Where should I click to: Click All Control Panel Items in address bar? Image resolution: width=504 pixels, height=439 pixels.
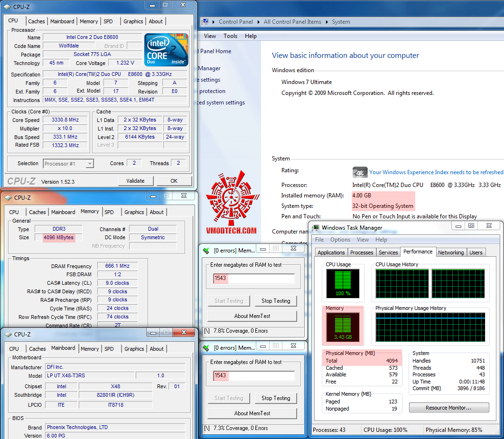pos(292,22)
